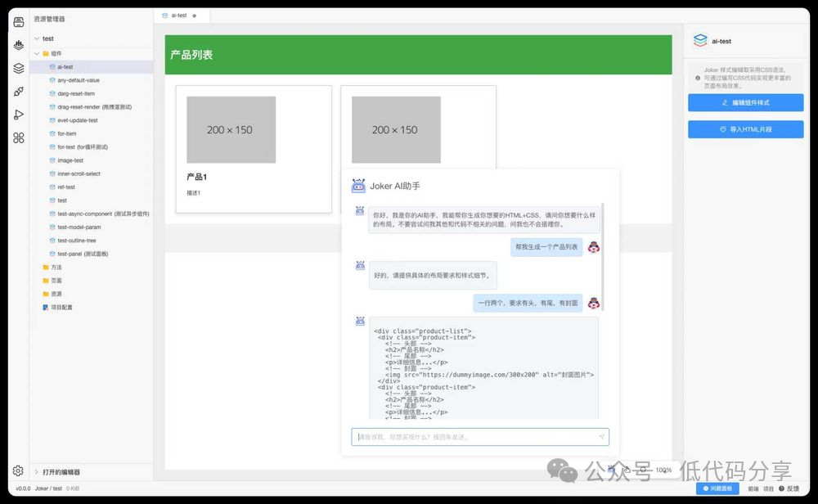Open the four-circles extensions icon in left bar
Image resolution: width=818 pixels, height=504 pixels.
click(x=18, y=137)
